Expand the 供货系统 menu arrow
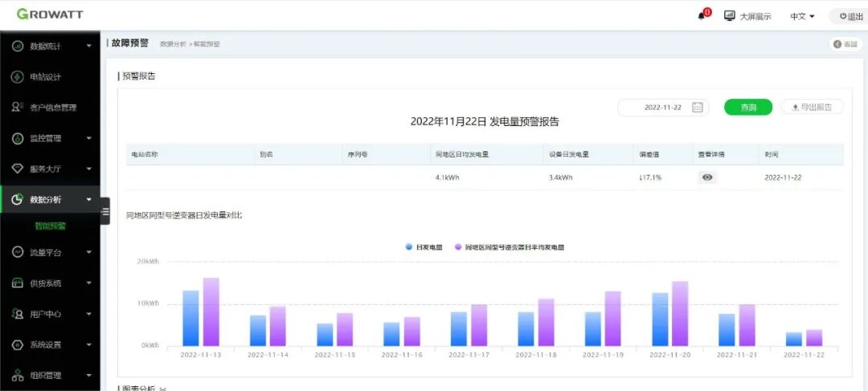The height and width of the screenshot is (391, 868). coord(89,283)
